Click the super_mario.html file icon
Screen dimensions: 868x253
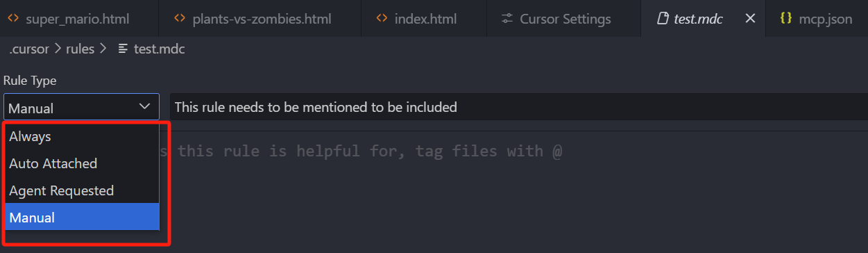12,19
